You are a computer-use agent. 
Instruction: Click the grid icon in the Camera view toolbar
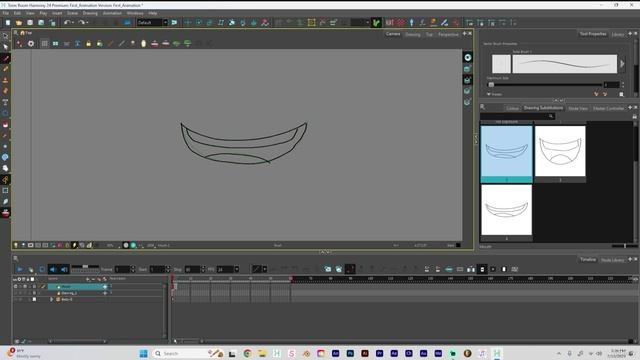44,43
